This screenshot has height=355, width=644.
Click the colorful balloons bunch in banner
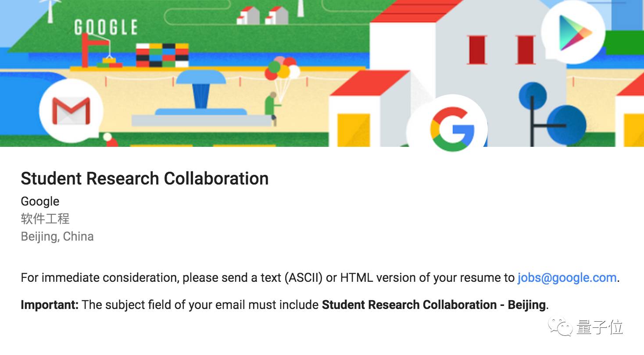[282, 70]
